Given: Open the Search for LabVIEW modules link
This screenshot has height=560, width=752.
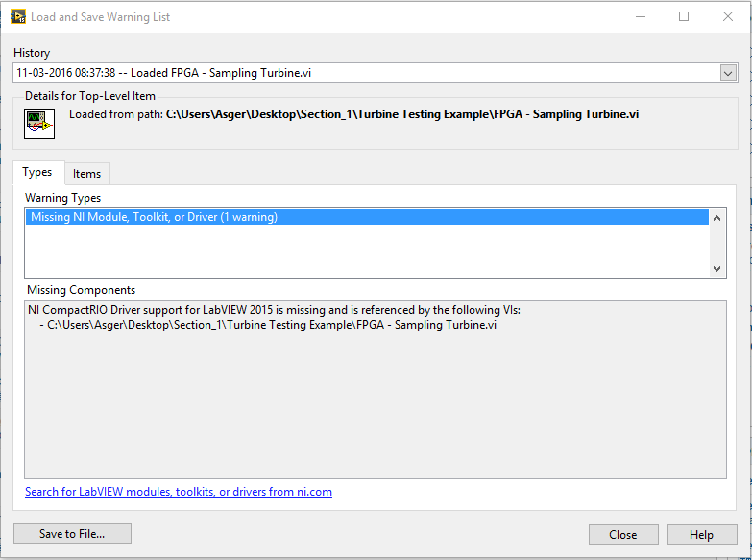Looking at the screenshot, I should coord(179,492).
